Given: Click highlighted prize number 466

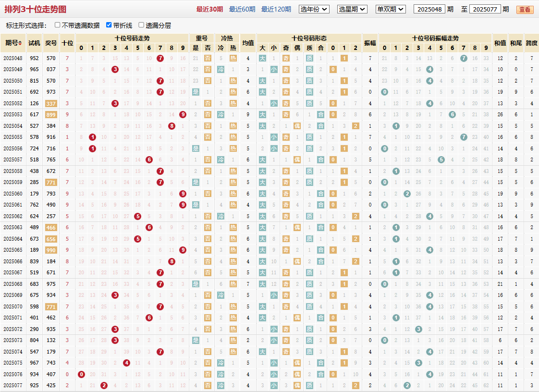Looking at the screenshot, I should click(51, 228).
